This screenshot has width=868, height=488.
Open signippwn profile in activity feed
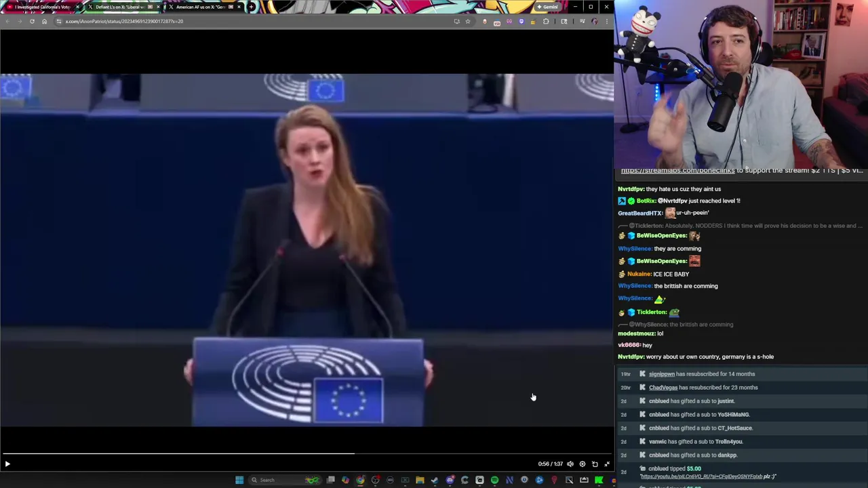tap(662, 374)
